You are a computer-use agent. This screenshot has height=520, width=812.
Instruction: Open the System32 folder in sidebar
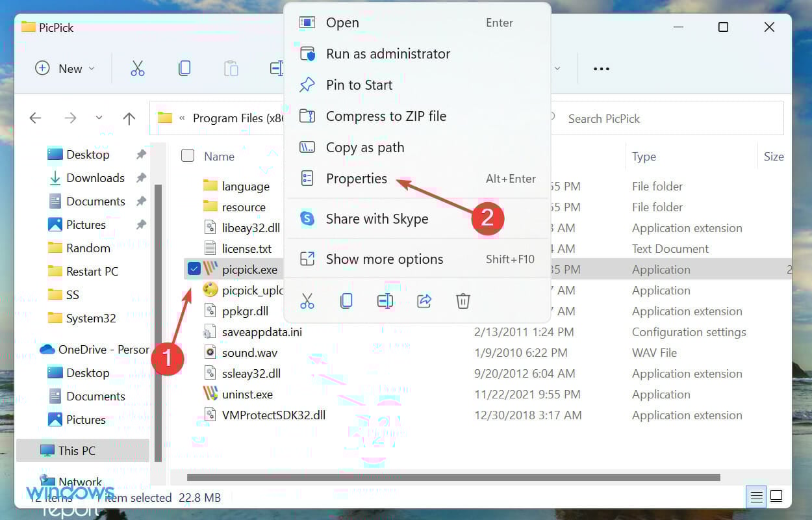point(91,318)
